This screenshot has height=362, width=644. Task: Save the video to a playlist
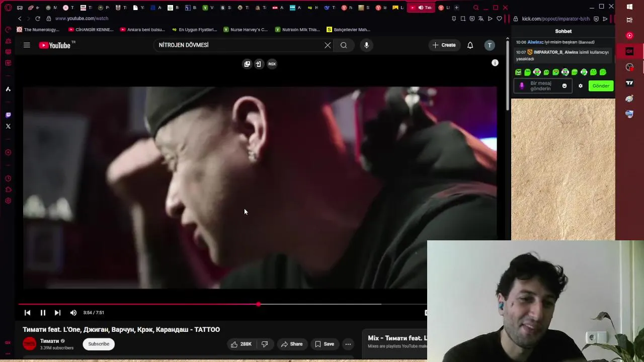click(x=325, y=344)
